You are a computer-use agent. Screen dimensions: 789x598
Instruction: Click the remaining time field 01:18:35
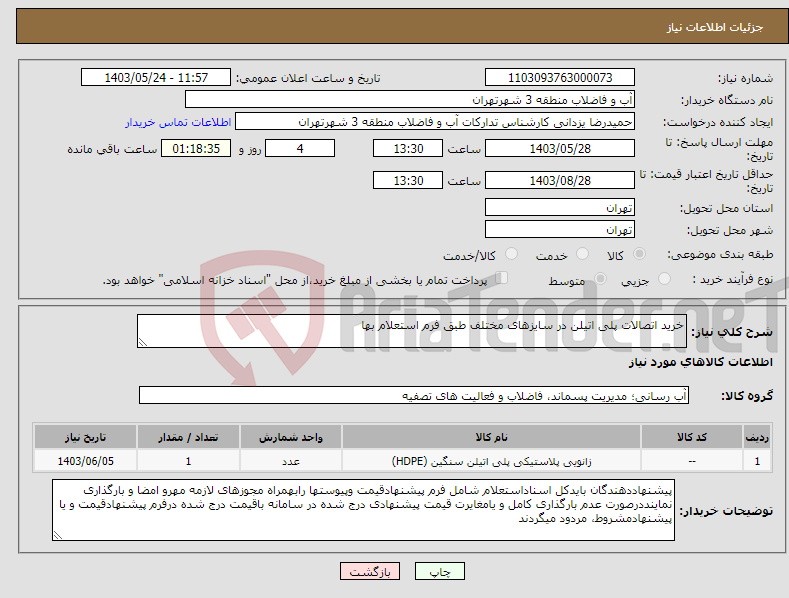click(196, 148)
